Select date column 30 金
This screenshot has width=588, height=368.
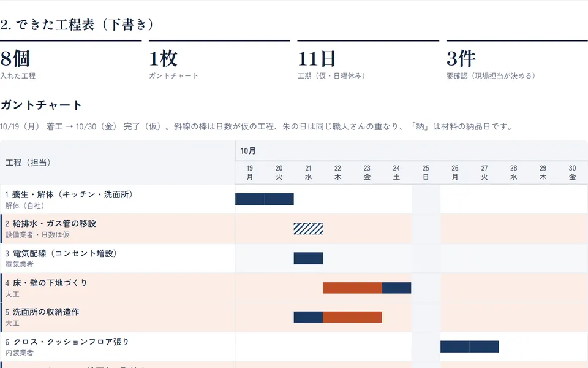pos(572,173)
